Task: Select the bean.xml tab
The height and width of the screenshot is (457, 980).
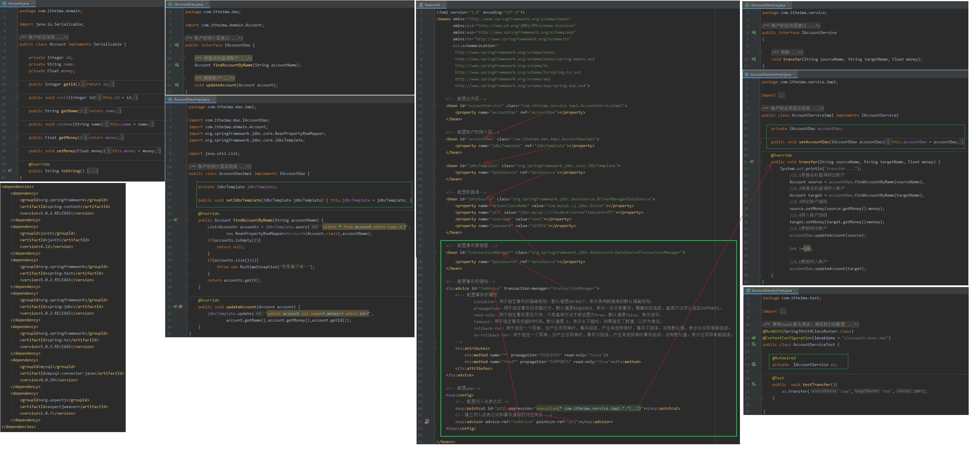Action: (432, 5)
